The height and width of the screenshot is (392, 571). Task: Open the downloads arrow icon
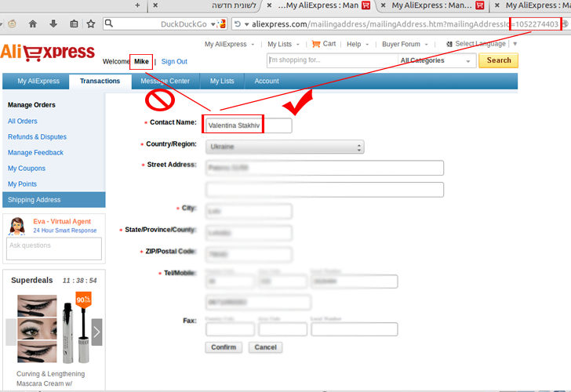coord(53,24)
